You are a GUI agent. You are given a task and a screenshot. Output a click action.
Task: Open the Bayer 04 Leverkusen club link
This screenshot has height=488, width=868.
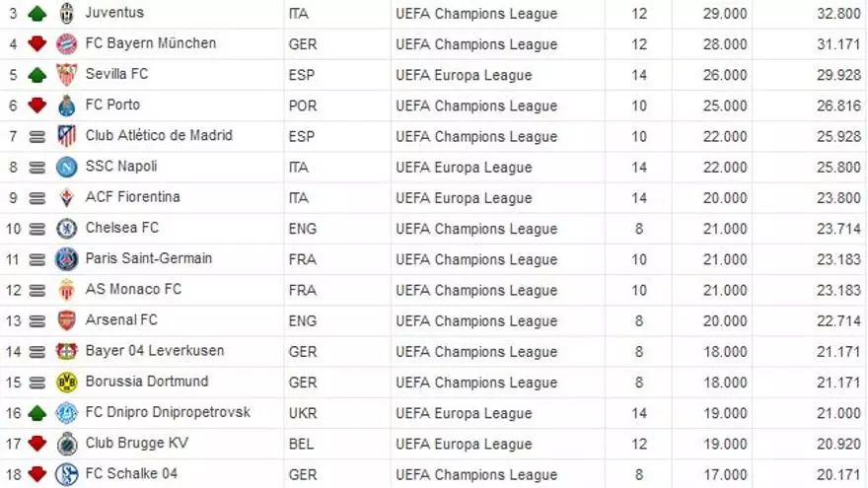(154, 351)
